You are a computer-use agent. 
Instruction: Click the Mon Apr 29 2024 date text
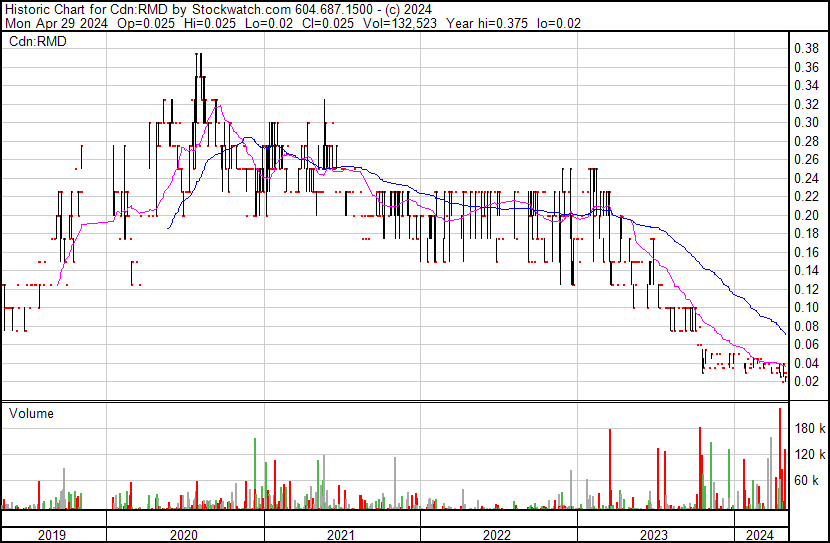[x=56, y=23]
